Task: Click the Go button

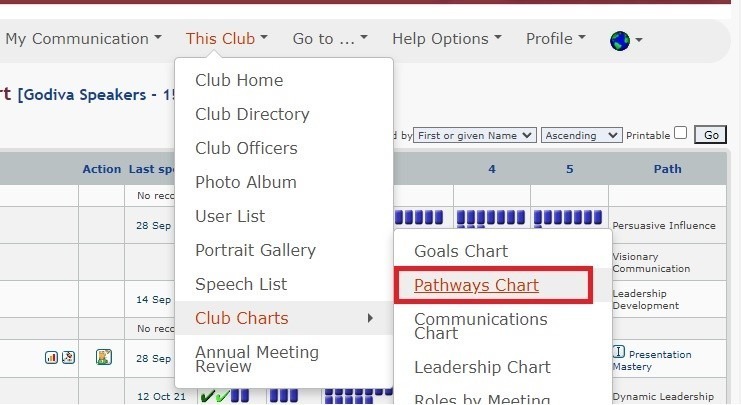Action: click(x=710, y=135)
